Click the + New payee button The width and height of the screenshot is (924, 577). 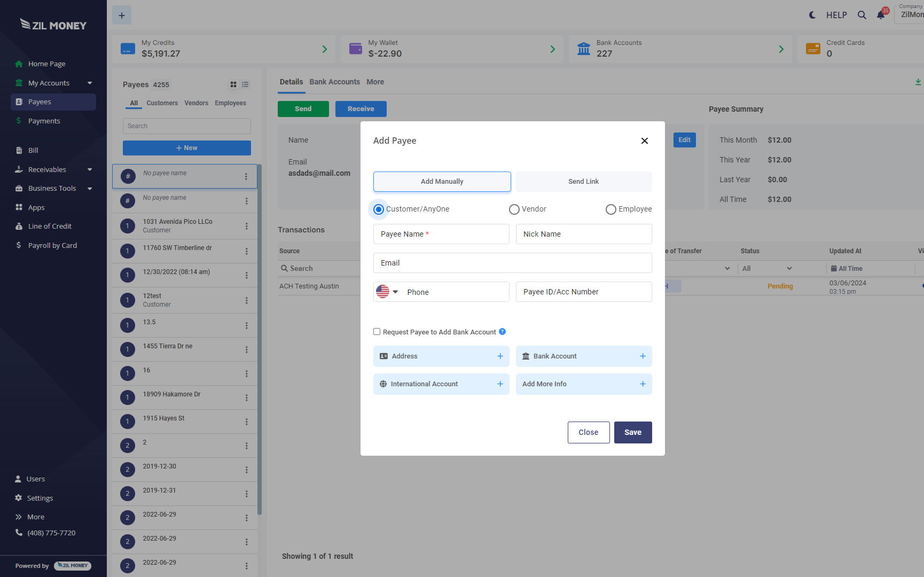click(186, 148)
